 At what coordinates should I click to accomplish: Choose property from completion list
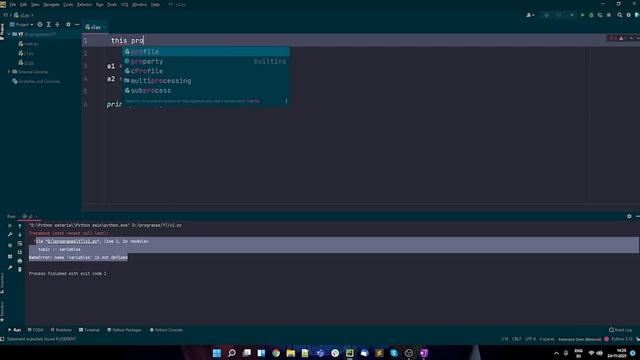(x=206, y=61)
